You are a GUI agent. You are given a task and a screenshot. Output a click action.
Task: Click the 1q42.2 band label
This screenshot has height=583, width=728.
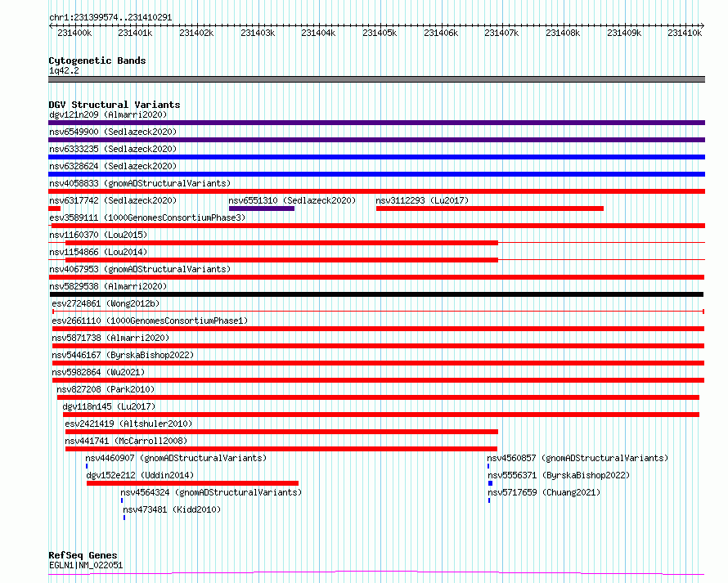click(x=64, y=70)
